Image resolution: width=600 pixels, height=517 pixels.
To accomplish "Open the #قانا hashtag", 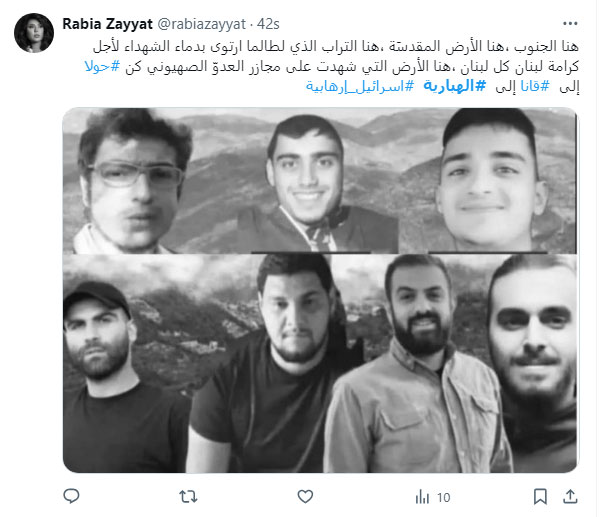I will pyautogui.click(x=535, y=86).
